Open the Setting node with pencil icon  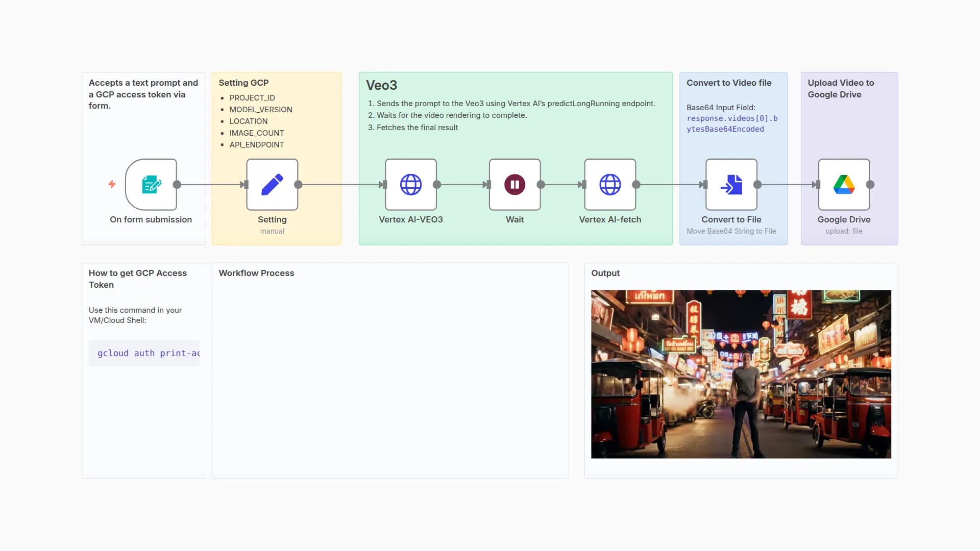tap(272, 185)
